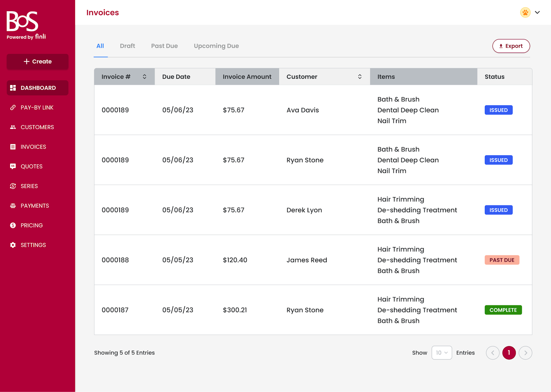Switch to Past Due tab
The image size is (551, 392).
pyautogui.click(x=164, y=46)
